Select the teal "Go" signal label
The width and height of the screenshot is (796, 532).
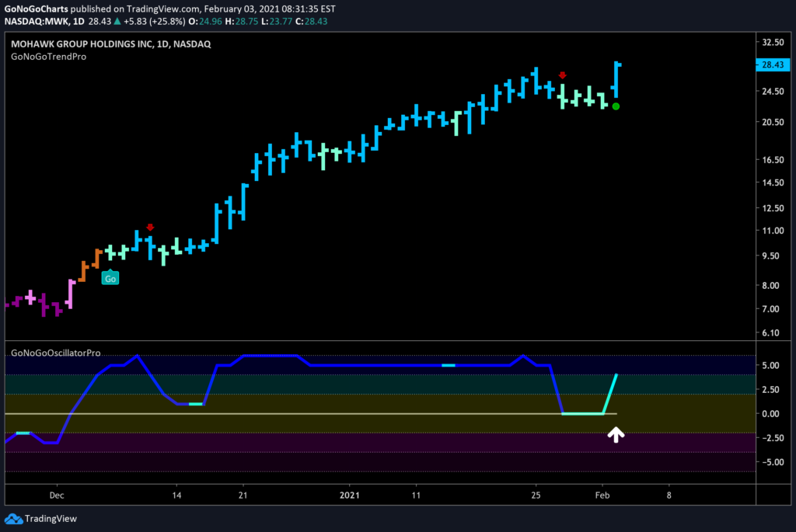pyautogui.click(x=110, y=278)
